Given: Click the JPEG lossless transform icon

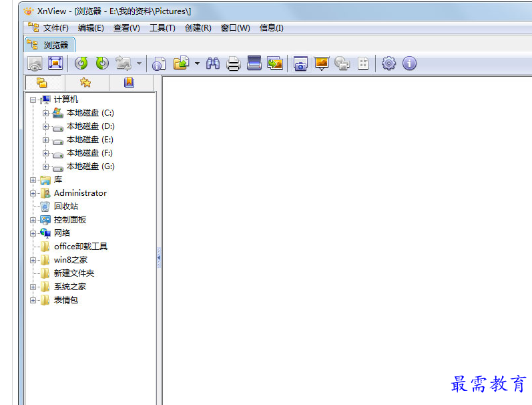Looking at the screenshot, I should tap(123, 63).
